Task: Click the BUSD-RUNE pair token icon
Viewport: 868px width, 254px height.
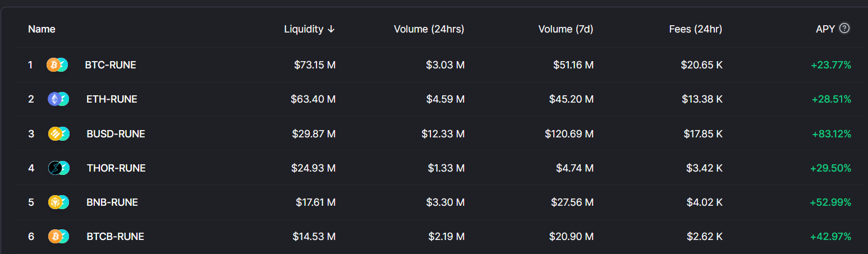Action: 58,134
